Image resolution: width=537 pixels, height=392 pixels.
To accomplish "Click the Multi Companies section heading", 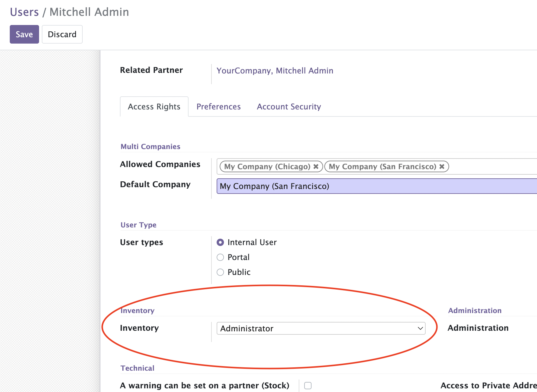I will [x=150, y=147].
